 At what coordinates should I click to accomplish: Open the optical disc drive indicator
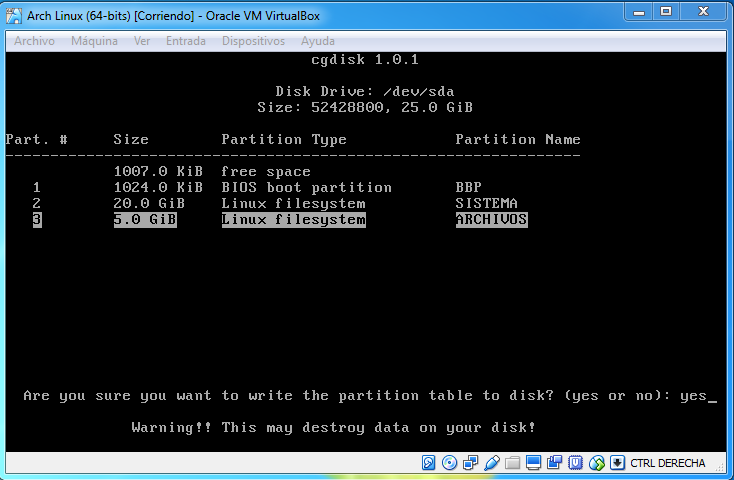(449, 463)
